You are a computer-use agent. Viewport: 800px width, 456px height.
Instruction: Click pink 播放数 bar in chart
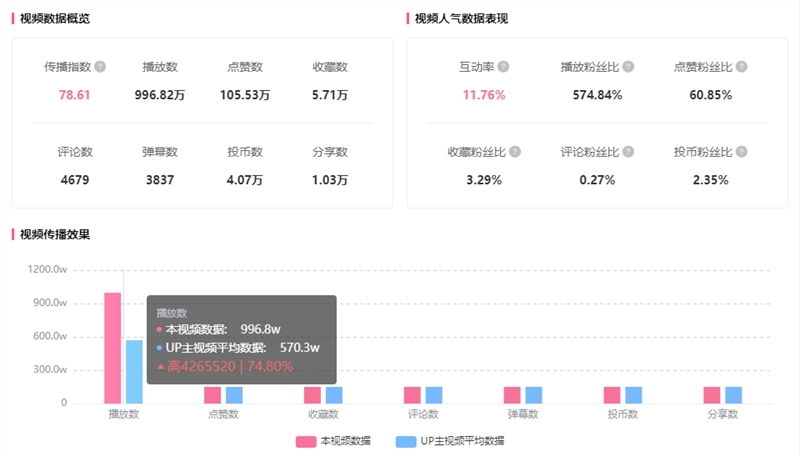(113, 348)
